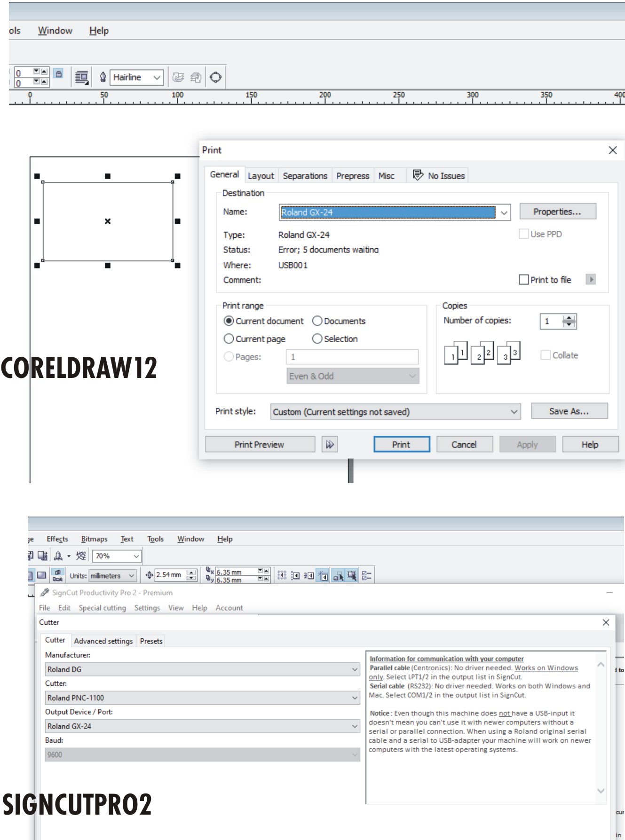
Task: Expand the Output Device / Port dropdown
Action: pyautogui.click(x=203, y=726)
